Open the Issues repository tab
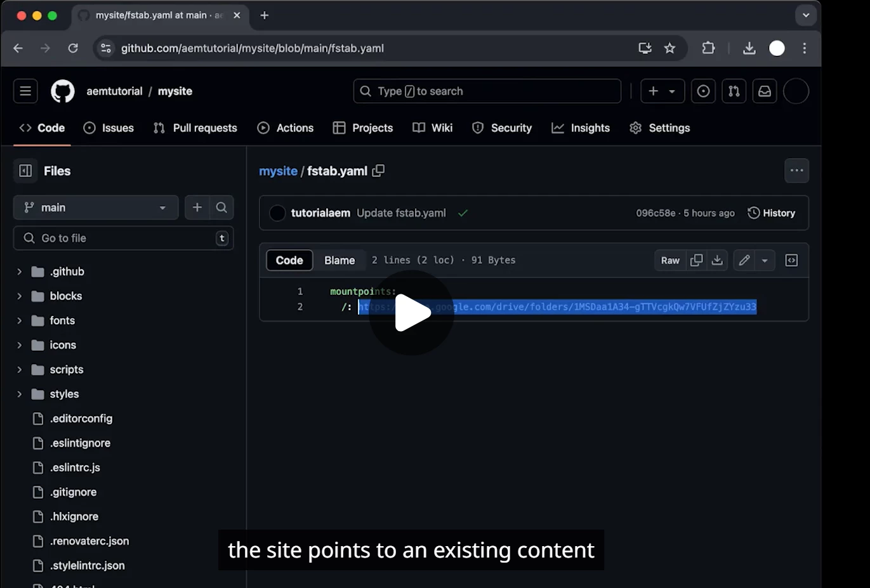The height and width of the screenshot is (588, 870). pos(109,128)
